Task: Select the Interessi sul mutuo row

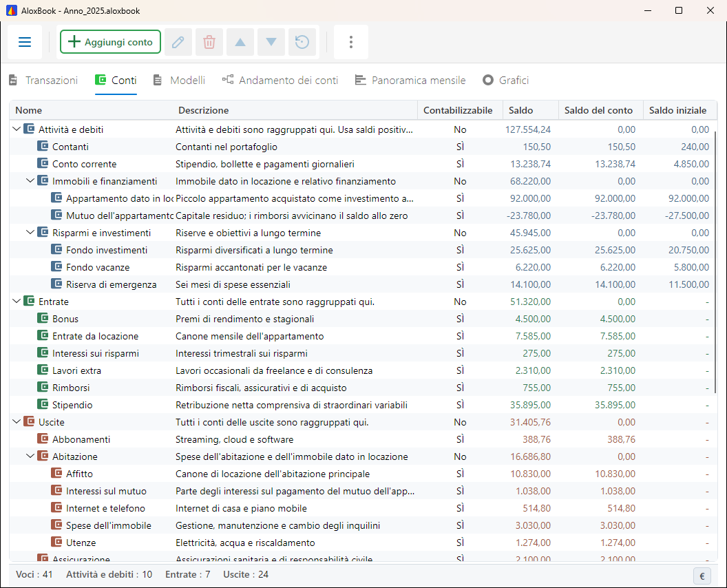Action: (361, 491)
